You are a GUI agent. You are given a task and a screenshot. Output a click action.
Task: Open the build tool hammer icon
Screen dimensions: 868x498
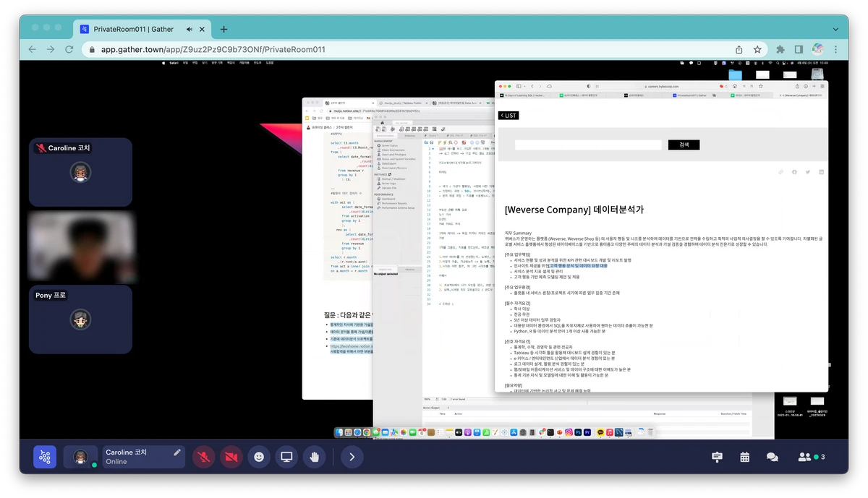(x=717, y=457)
